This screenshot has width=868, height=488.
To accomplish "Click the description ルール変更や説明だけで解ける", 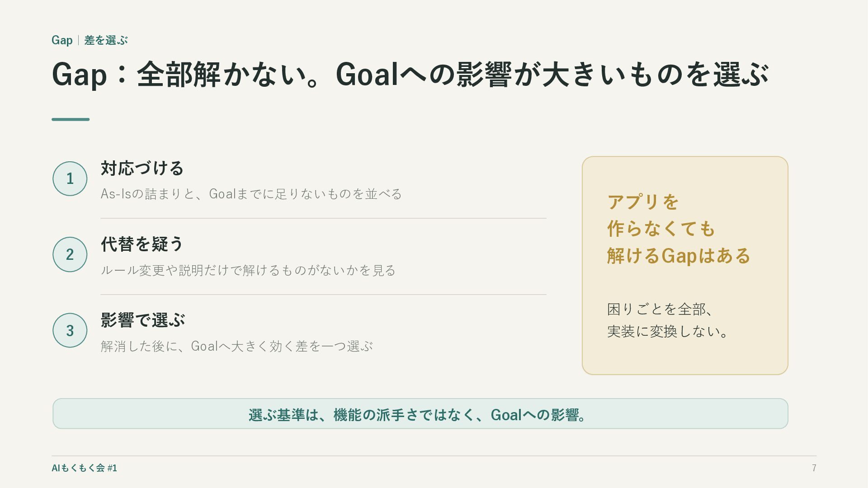I will [248, 270].
